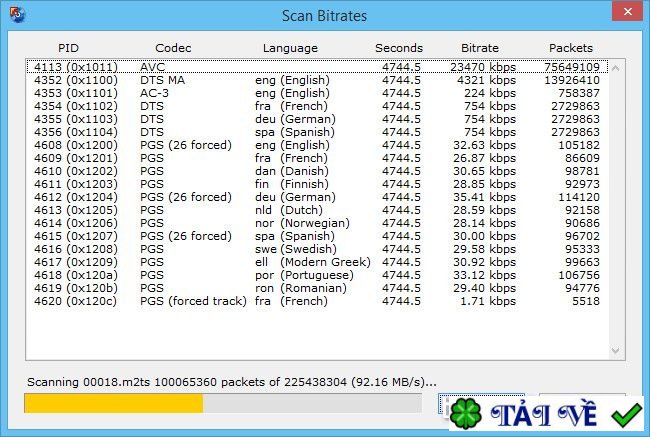Viewport: 650px width, 437px height.
Task: Click the 224 kbps bitrate value
Action: tap(490, 93)
